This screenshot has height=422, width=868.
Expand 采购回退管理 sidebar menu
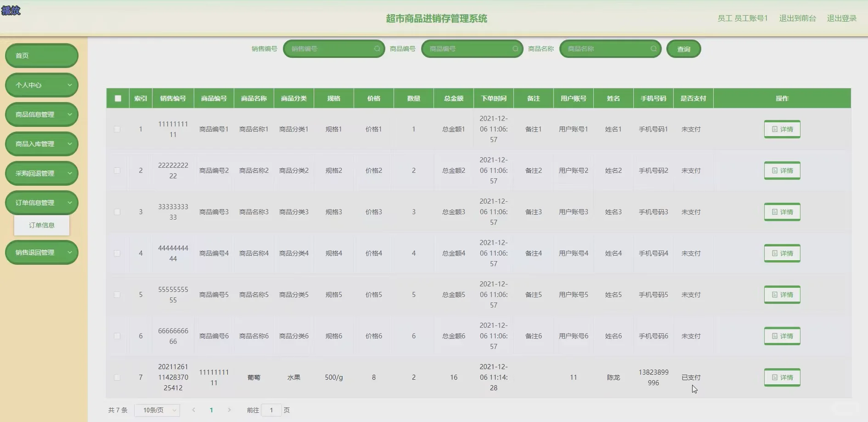(42, 173)
